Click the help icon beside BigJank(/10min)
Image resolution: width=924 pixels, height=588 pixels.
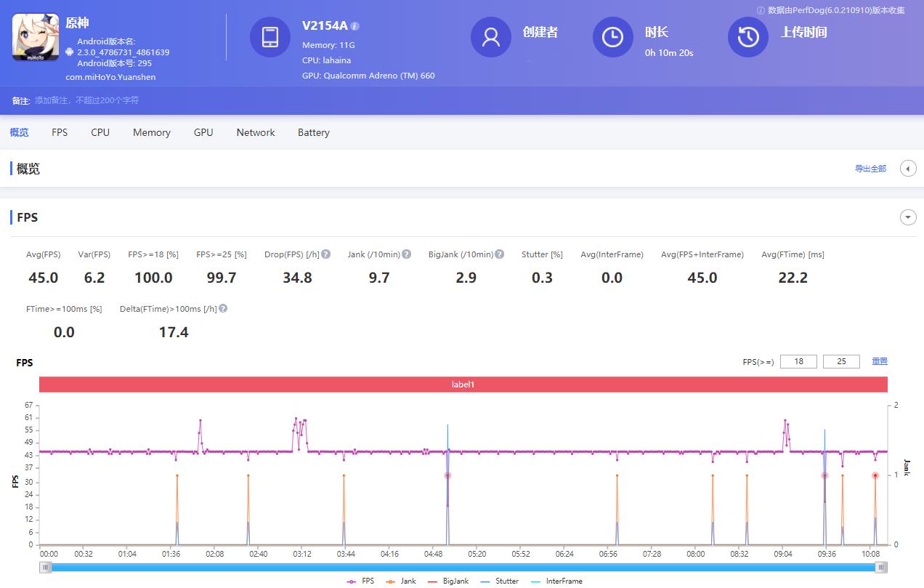click(499, 254)
